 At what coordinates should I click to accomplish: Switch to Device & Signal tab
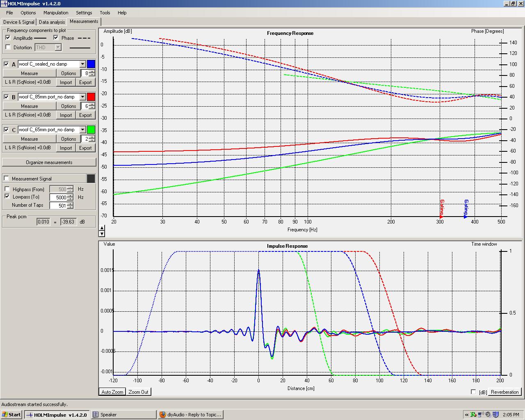(19, 22)
